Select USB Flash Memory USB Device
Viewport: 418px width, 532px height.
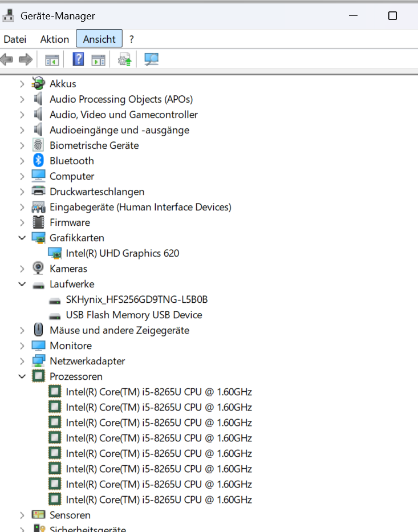[134, 315]
